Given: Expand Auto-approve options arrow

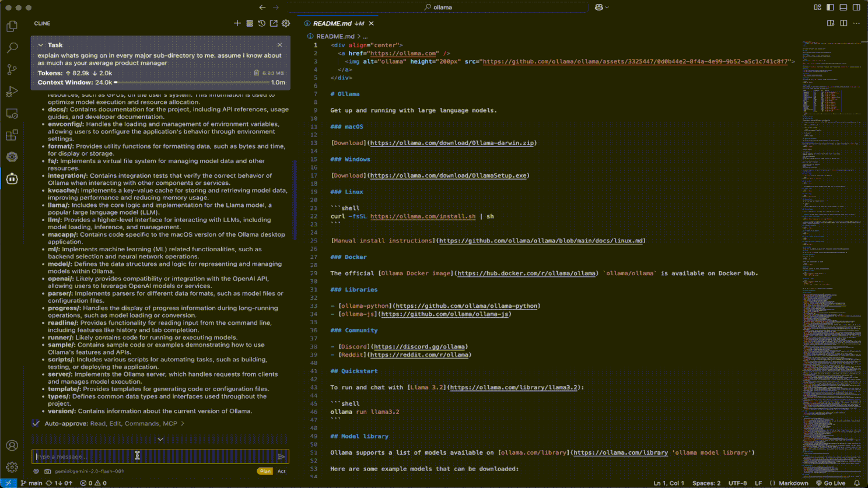Looking at the screenshot, I should click(183, 423).
